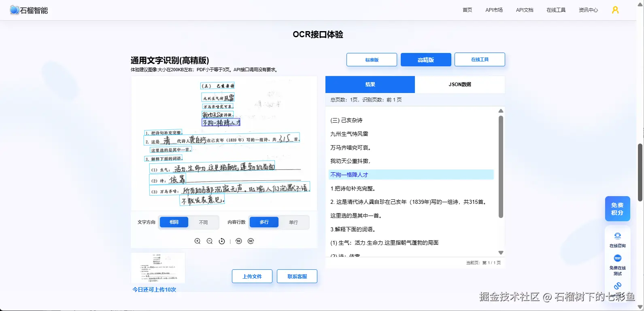Set text direction to 不同

pyautogui.click(x=204, y=222)
